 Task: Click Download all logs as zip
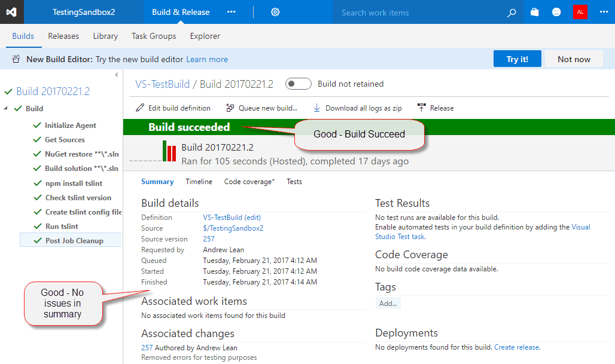[x=357, y=108]
